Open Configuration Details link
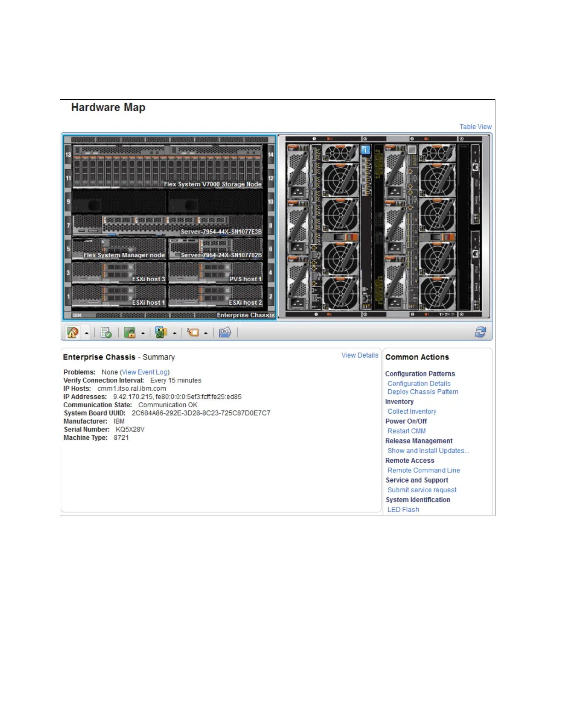Screen dimensions: 563x728 pyautogui.click(x=419, y=384)
